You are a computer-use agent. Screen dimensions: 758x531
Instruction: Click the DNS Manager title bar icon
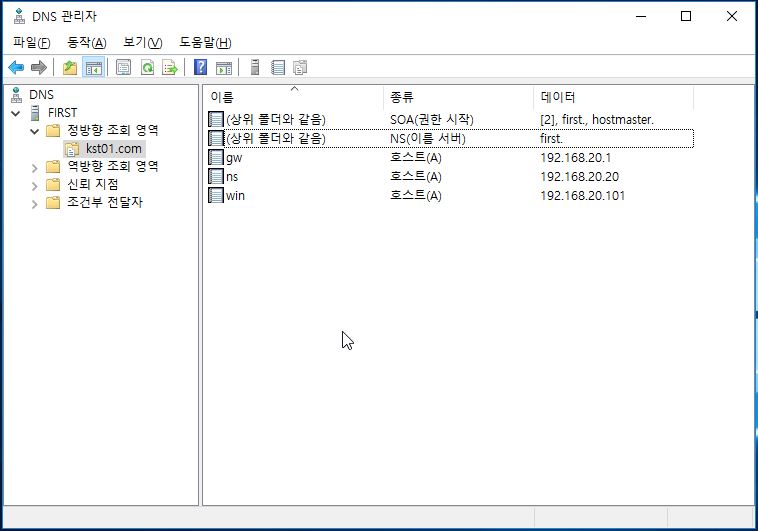[19, 16]
